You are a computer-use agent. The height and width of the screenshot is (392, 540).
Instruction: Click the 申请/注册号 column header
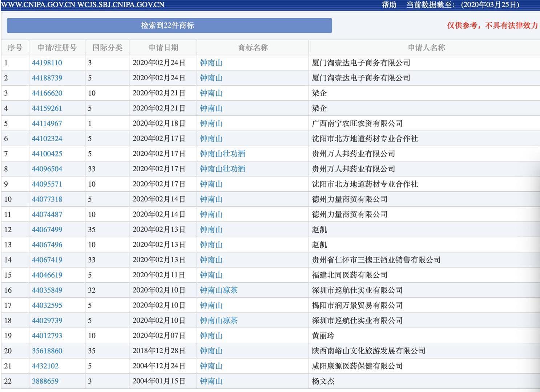click(x=57, y=48)
